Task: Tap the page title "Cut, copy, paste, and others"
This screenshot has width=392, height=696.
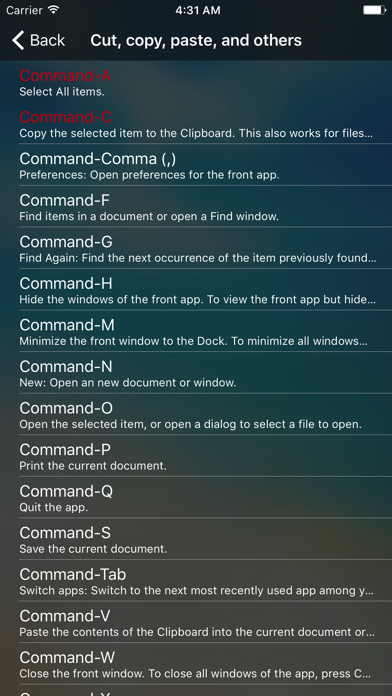Action: click(196, 40)
